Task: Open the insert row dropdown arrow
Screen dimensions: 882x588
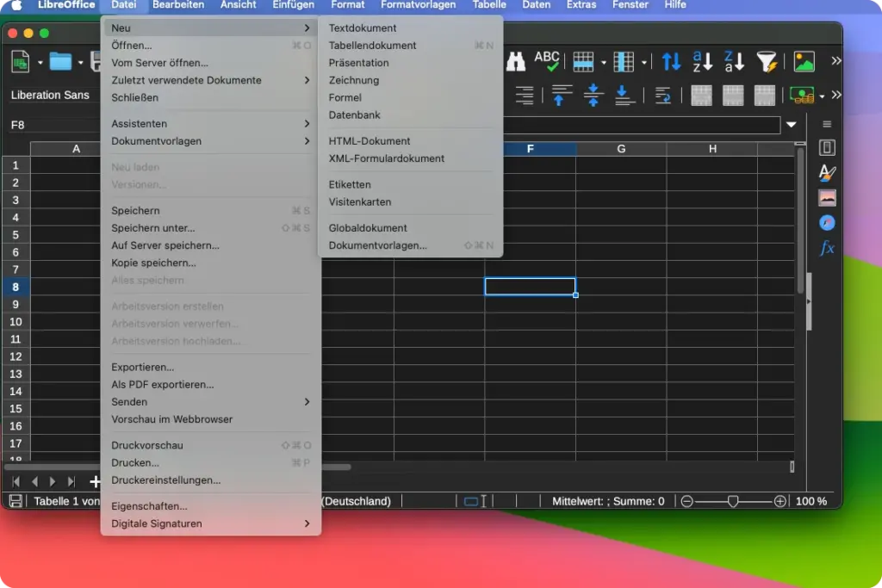Action: coord(604,62)
